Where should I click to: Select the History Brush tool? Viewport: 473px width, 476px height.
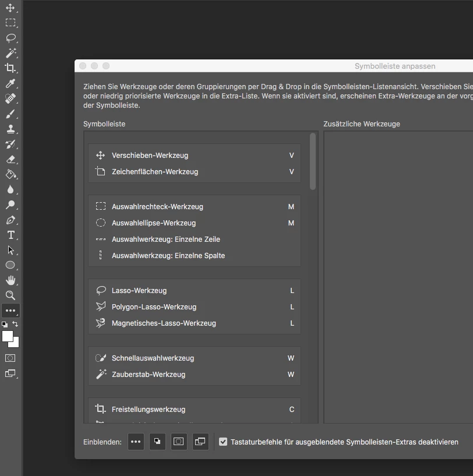10,144
